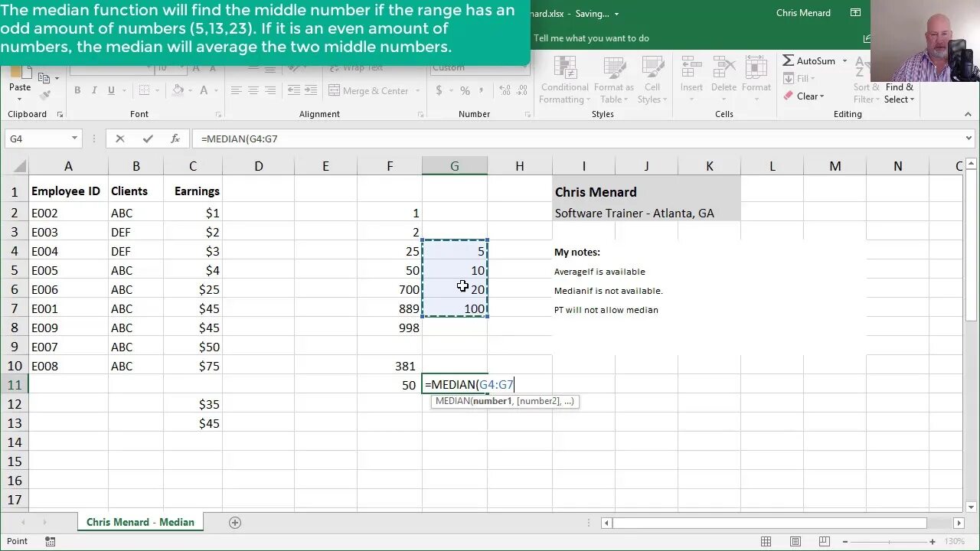The image size is (980, 551).
Task: Confirm formula with Enter checkmark
Action: click(148, 139)
